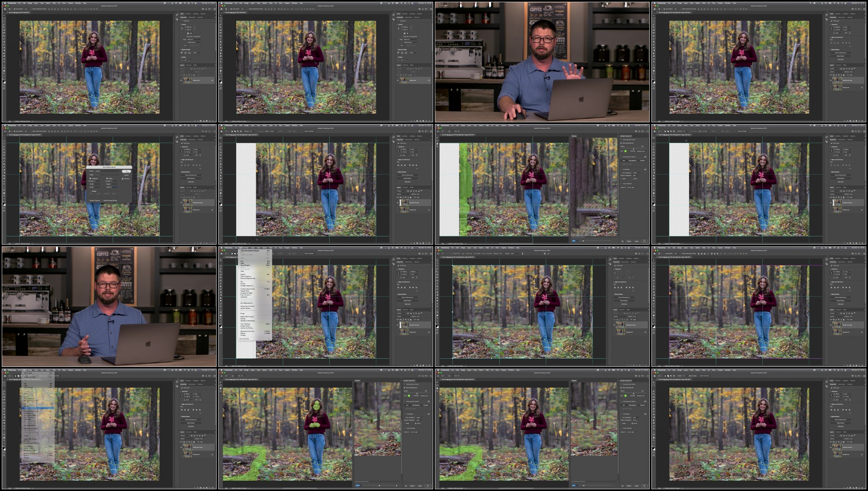Choose Zoom tool where woman's face is green

220,391
